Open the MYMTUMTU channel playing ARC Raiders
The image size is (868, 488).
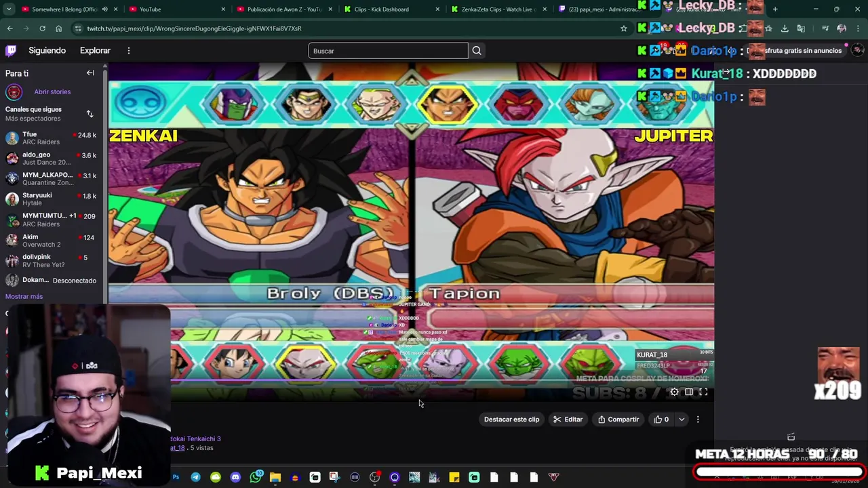click(51, 220)
